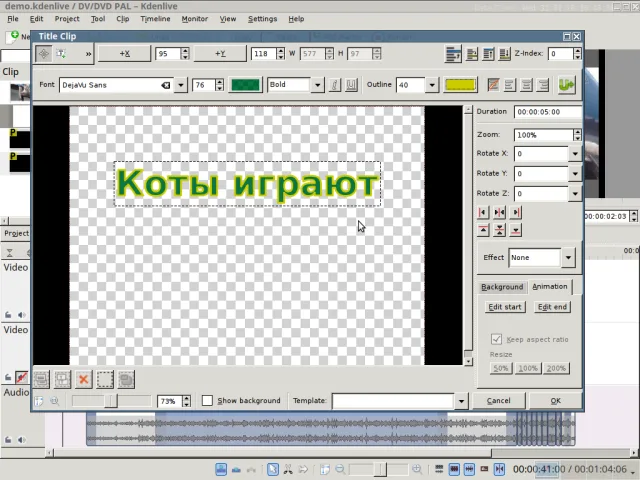Toggle italic text formatting

[335, 85]
